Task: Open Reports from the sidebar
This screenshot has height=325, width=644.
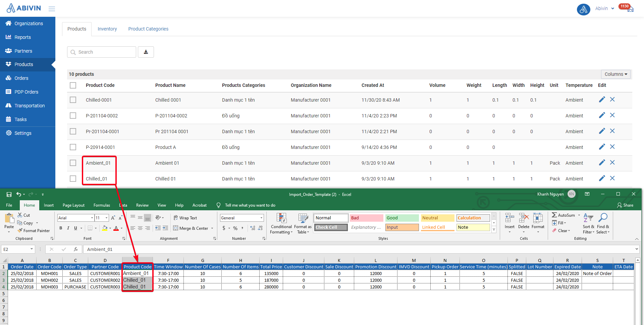Action: 28,37
